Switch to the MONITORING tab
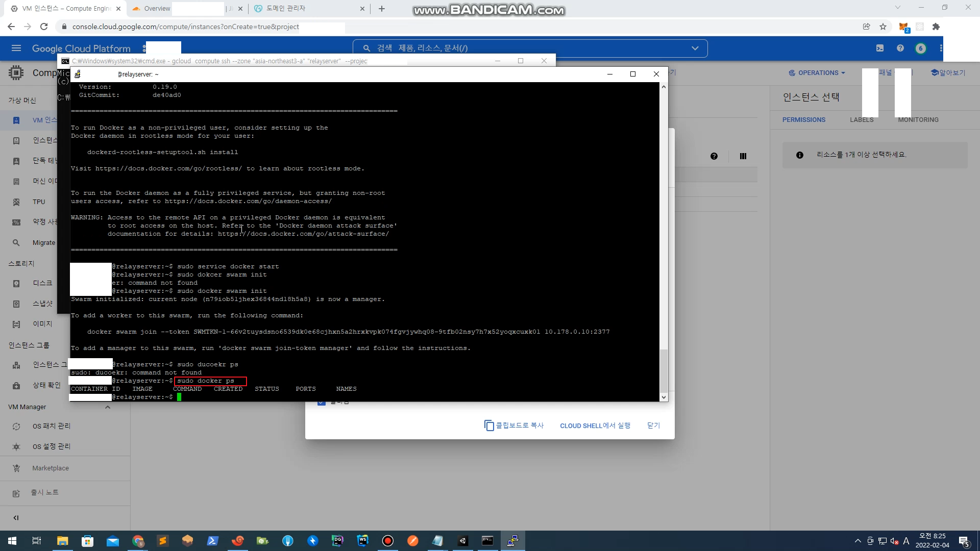The width and height of the screenshot is (980, 551). tap(918, 119)
